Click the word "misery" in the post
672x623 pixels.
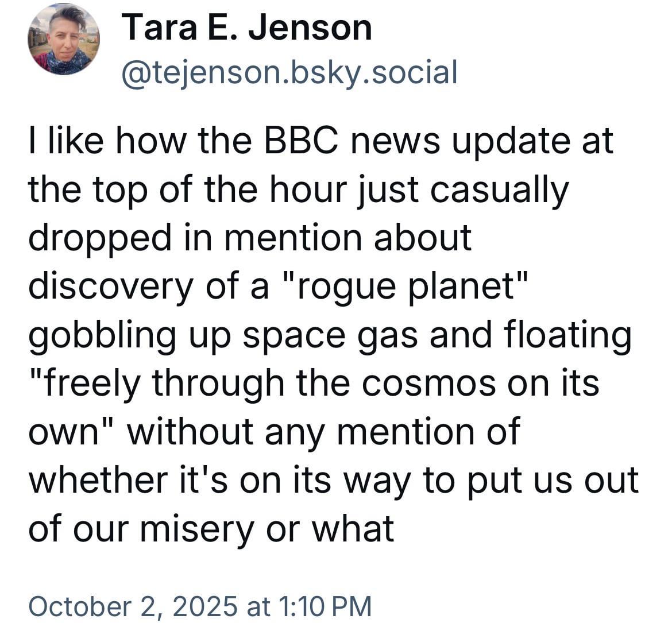[x=196, y=527]
